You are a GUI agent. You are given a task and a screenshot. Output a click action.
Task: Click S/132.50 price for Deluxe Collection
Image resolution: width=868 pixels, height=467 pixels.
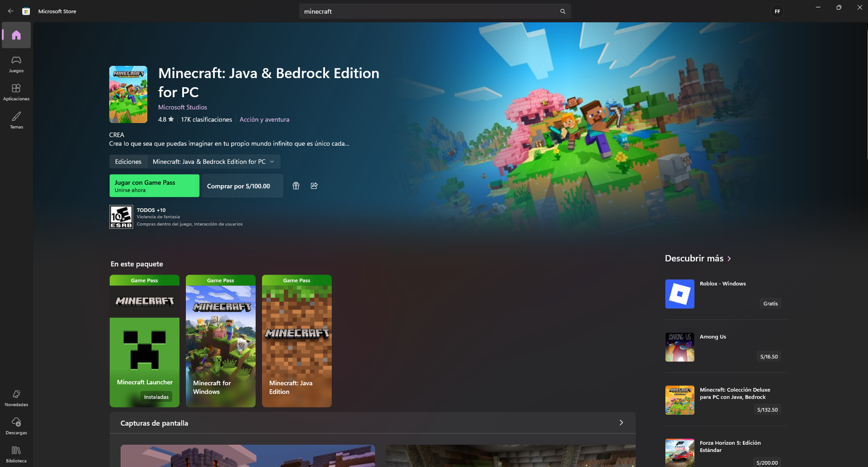767,410
